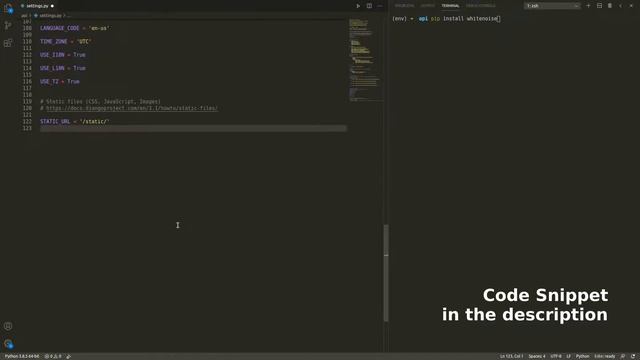Open the Source Control view
The width and height of the screenshot is (640, 360).
pos(8,26)
